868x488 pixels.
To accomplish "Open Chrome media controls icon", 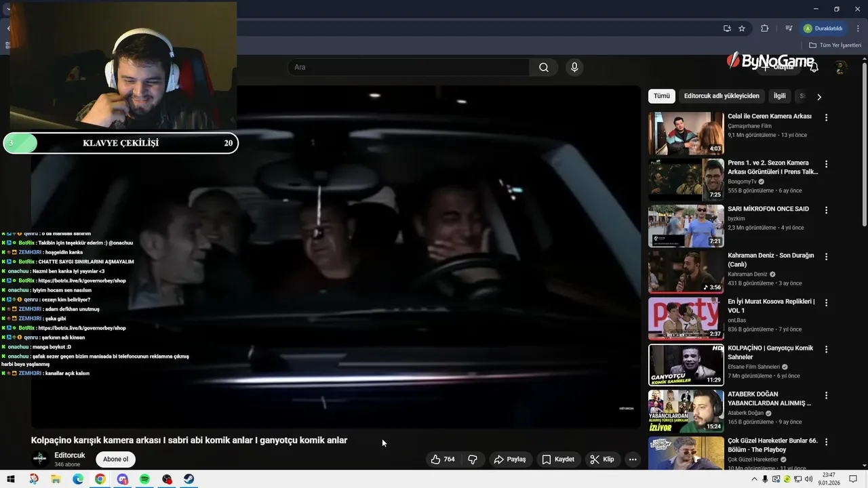I will coord(789,28).
